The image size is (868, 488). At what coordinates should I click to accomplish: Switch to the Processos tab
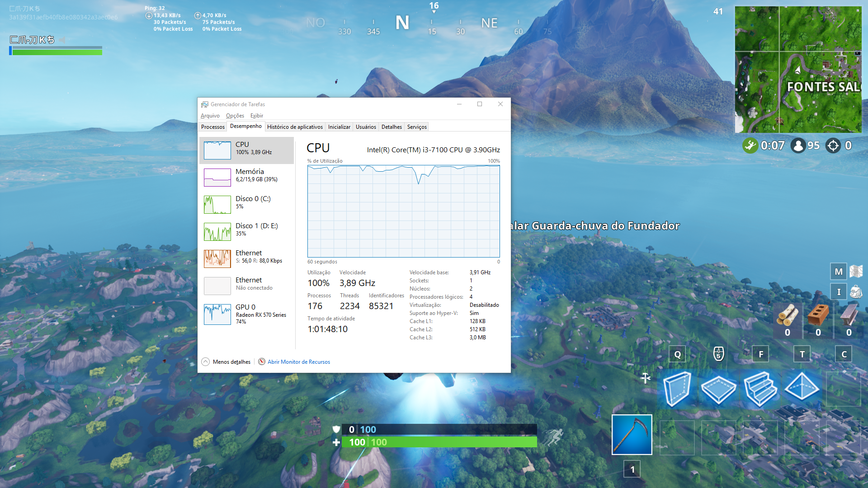[212, 127]
